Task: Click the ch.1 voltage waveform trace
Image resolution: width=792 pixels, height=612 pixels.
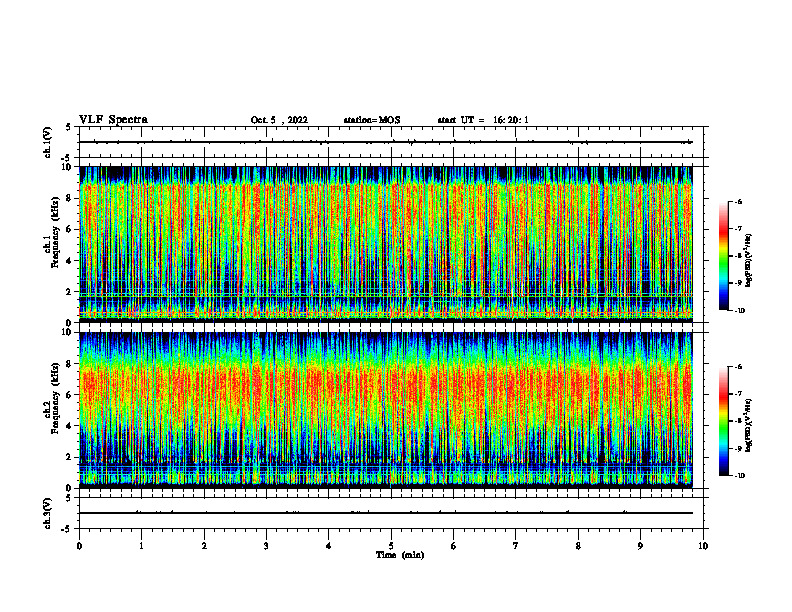Action: pyautogui.click(x=386, y=142)
